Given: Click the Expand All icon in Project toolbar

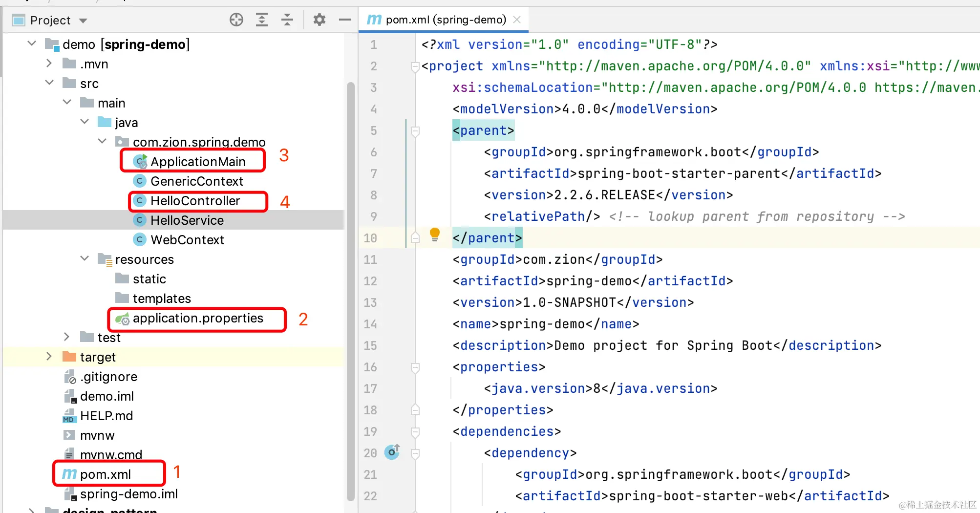Looking at the screenshot, I should pos(262,20).
